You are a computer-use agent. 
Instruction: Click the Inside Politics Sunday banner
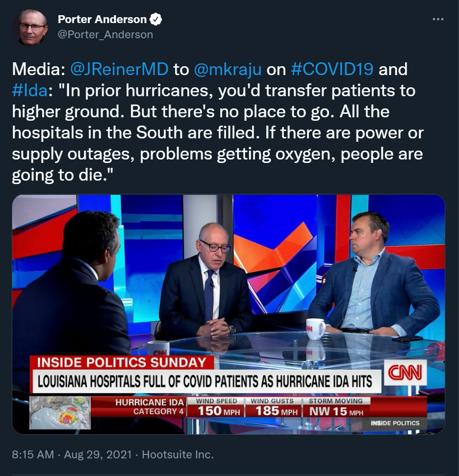122,363
